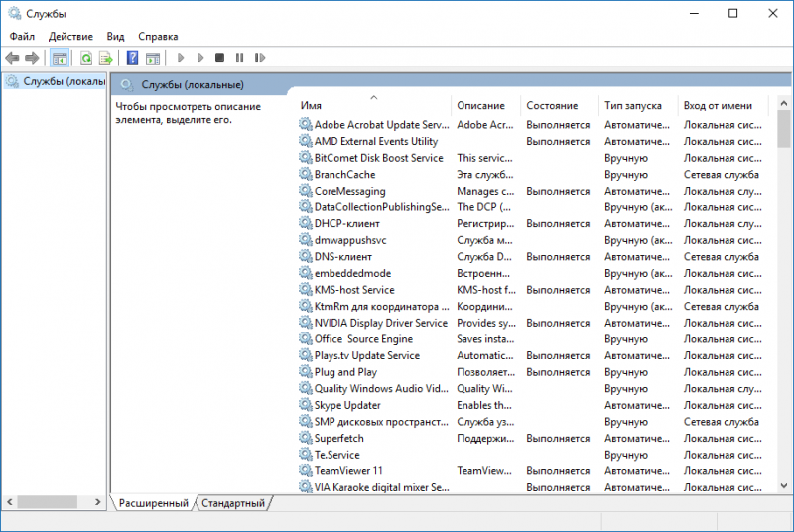Open Help via the question mark icon
The height and width of the screenshot is (532, 794).
pos(132,58)
